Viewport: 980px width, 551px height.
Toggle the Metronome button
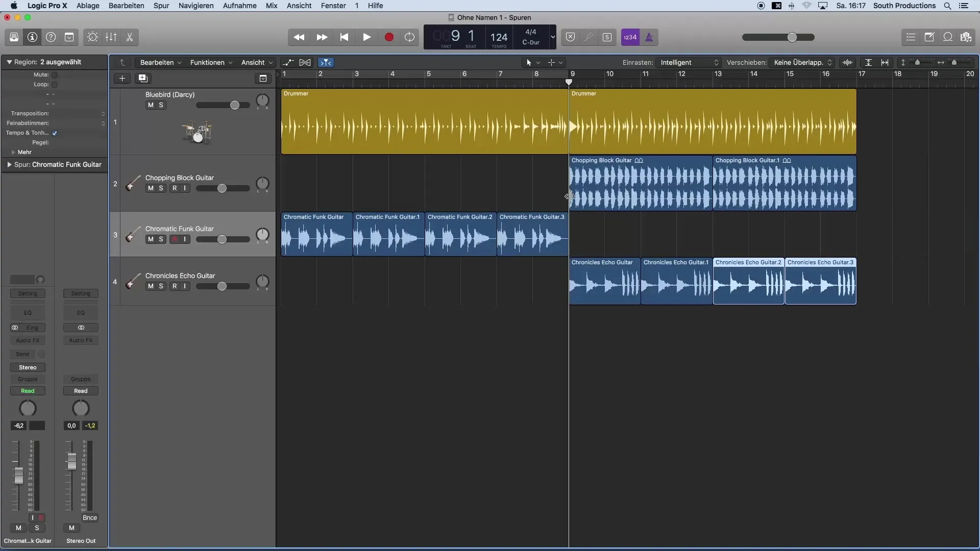649,37
